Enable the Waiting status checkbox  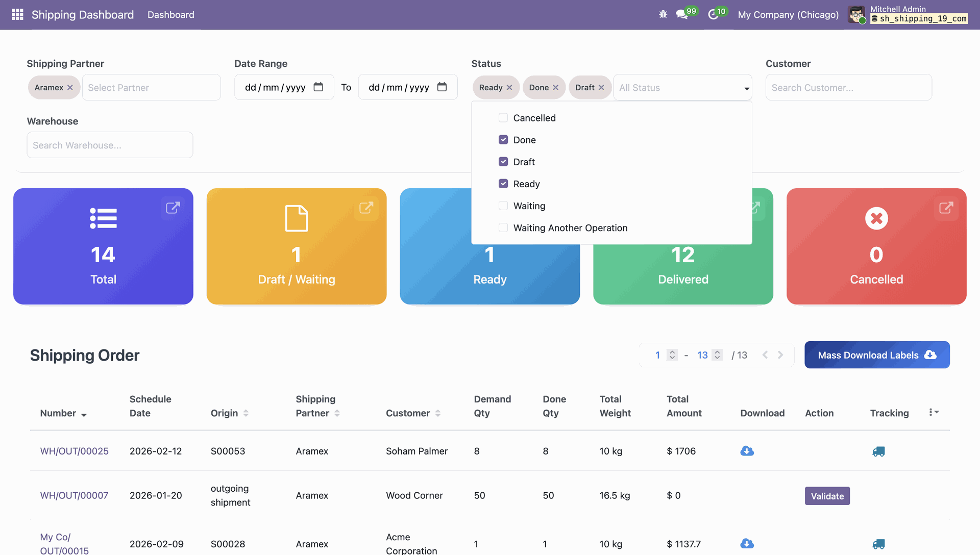pos(503,206)
